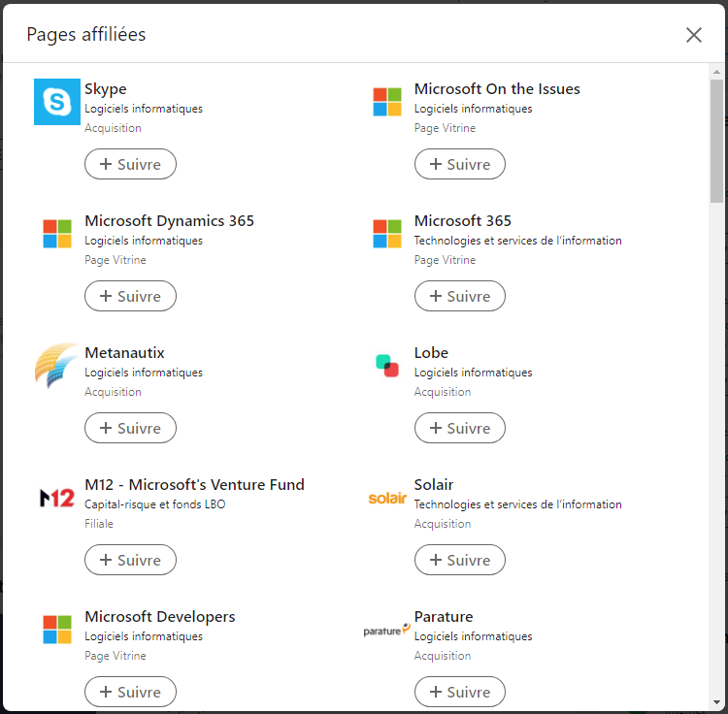
Task: Click the vertical scrollbar thumb
Action: click(x=716, y=141)
